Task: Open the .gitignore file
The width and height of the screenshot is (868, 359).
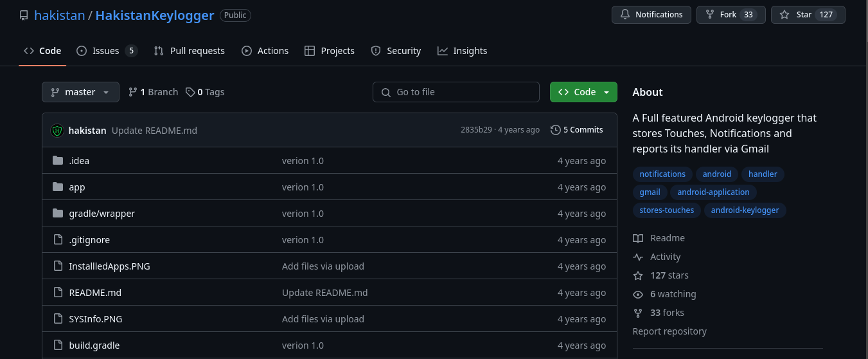Action: pos(89,240)
